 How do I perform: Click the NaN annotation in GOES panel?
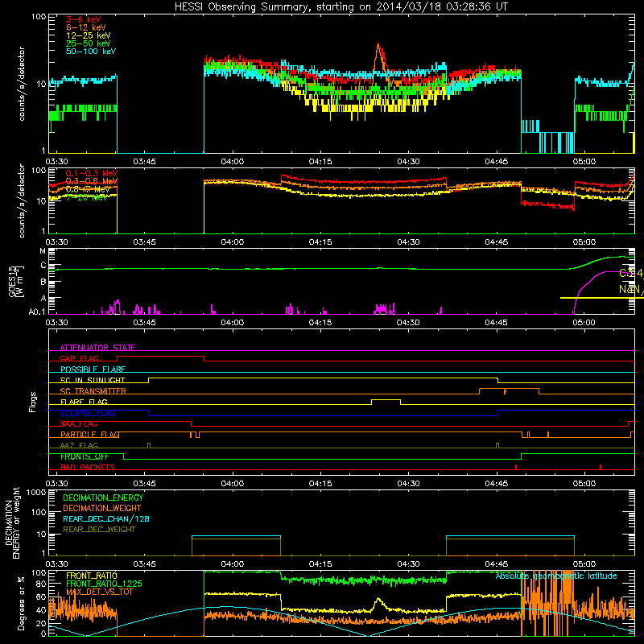631,289
